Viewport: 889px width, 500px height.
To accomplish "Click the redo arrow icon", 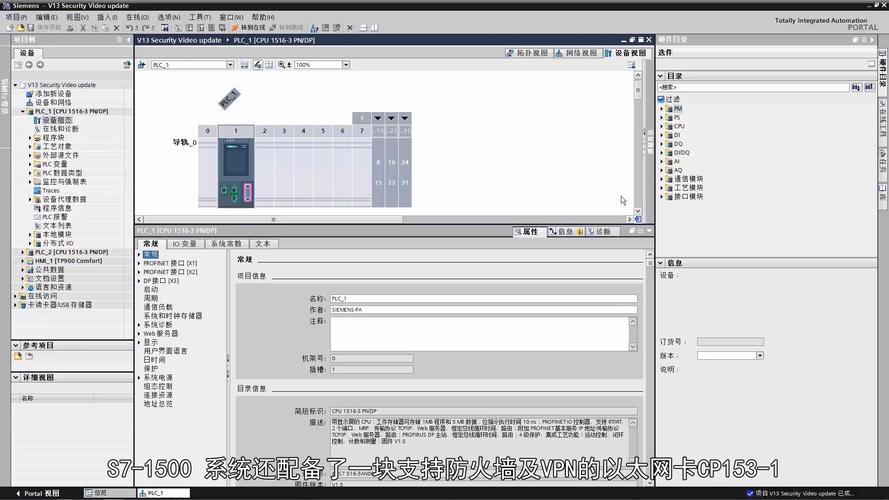I will [x=146, y=27].
